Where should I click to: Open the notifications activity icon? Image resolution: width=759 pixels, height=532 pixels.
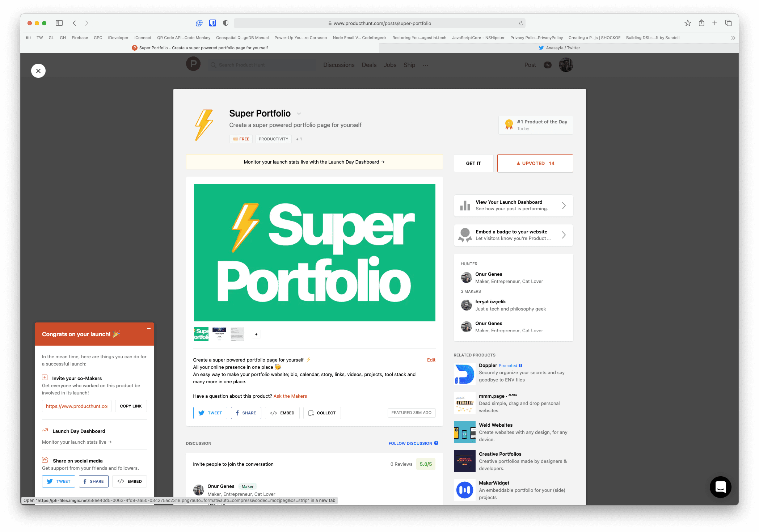tap(548, 65)
